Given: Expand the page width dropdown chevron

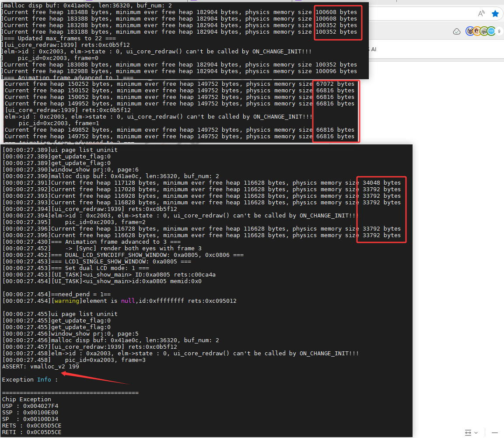Looking at the screenshot, I should [476, 433].
